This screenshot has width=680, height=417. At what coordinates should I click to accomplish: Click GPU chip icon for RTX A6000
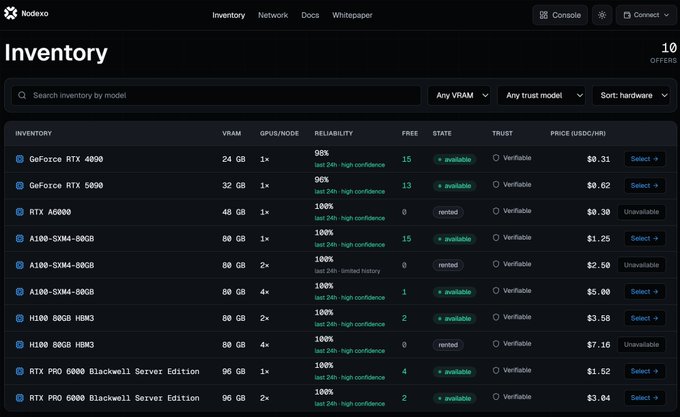click(x=20, y=212)
